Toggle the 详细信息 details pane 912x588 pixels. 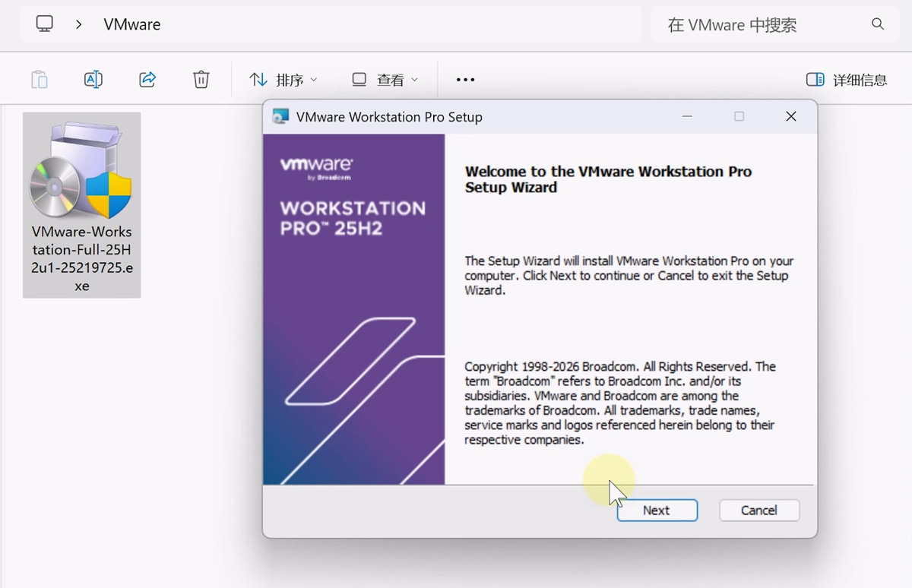pyautogui.click(x=847, y=80)
